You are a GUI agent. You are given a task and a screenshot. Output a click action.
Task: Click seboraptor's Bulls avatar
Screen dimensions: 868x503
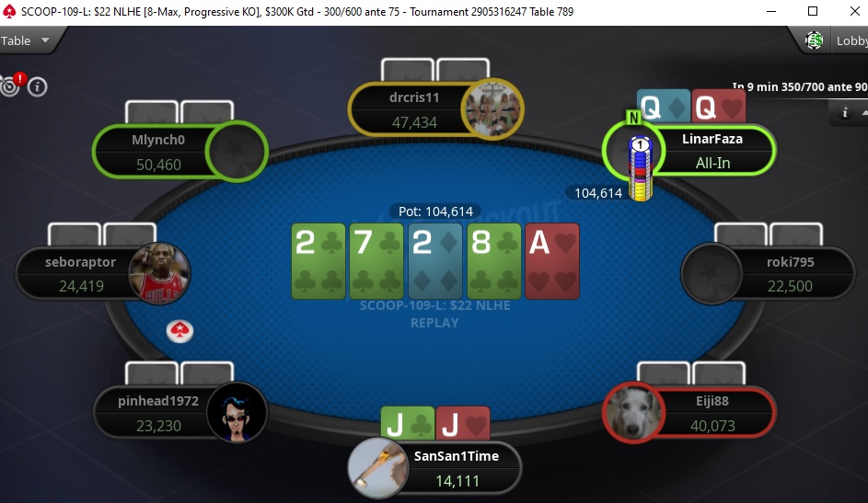tap(159, 273)
